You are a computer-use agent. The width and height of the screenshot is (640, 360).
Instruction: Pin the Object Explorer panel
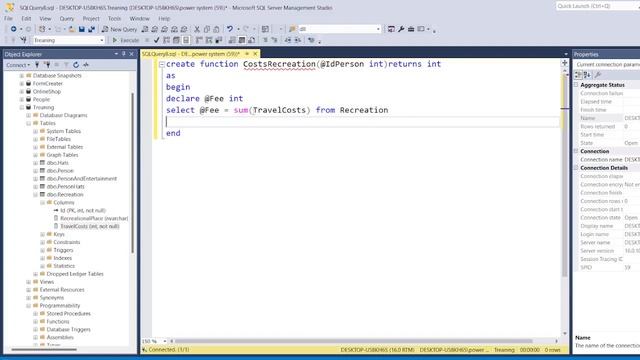(124, 54)
